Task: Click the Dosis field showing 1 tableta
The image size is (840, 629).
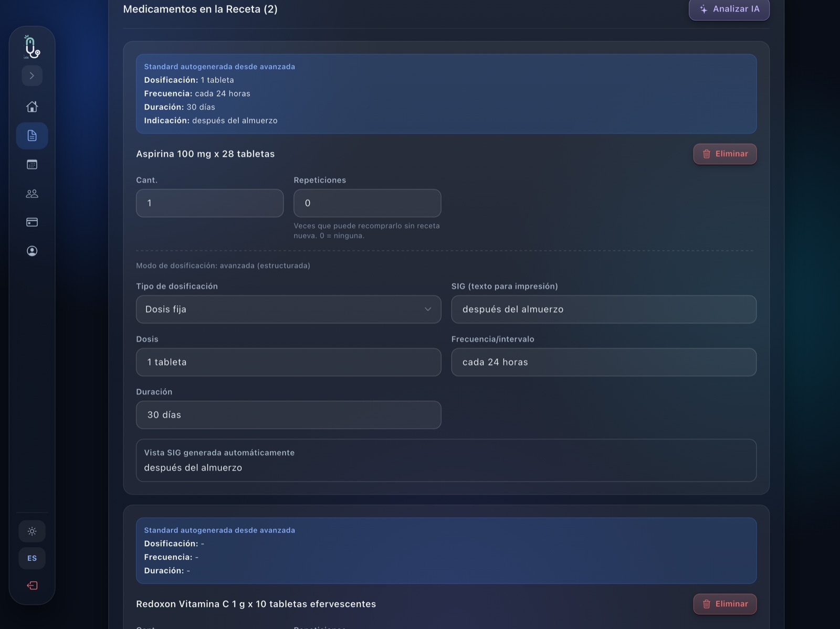Action: point(289,363)
